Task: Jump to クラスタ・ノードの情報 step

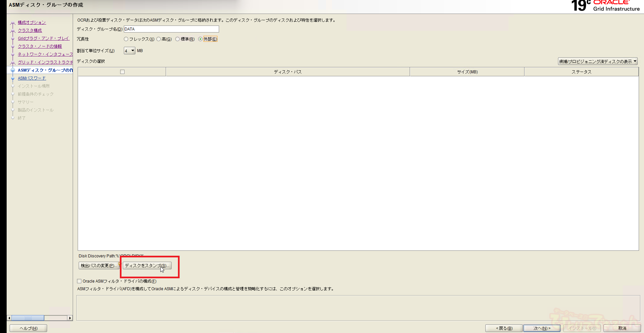Action: (x=40, y=46)
